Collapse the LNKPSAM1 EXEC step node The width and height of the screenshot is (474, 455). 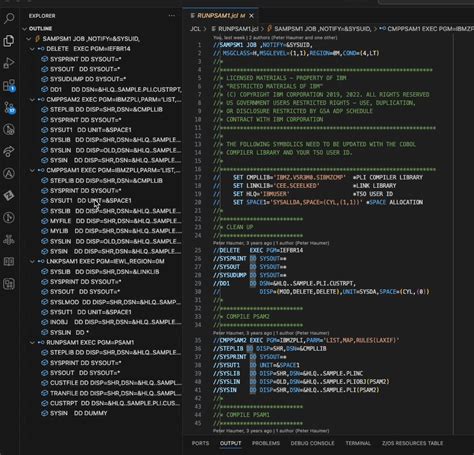32,261
